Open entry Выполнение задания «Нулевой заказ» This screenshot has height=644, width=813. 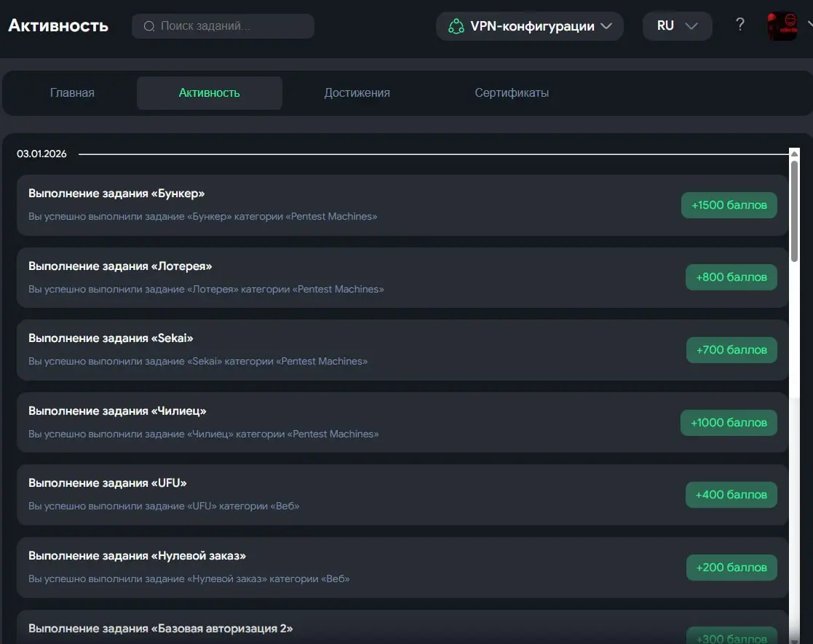(402, 568)
